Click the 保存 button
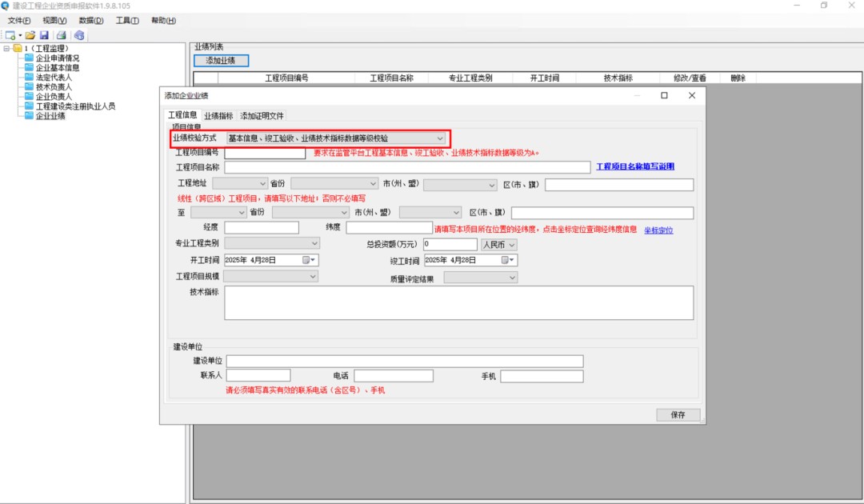 [x=678, y=414]
